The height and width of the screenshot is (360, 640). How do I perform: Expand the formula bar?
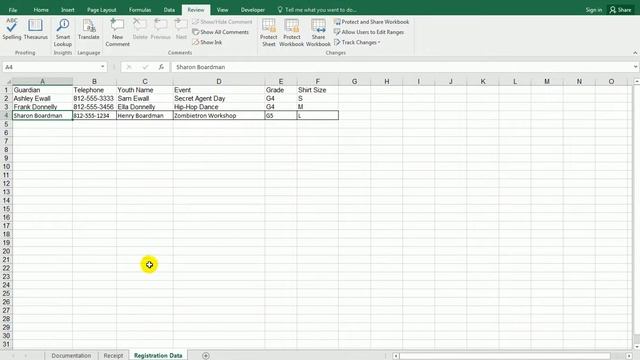point(636,67)
